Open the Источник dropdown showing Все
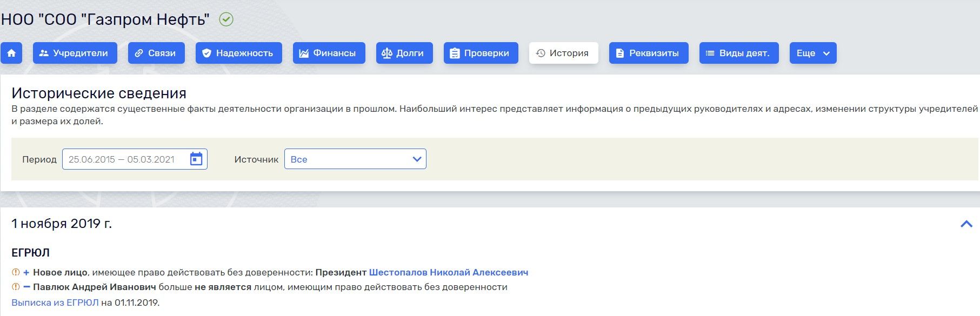This screenshot has height=316, width=980. click(x=355, y=159)
